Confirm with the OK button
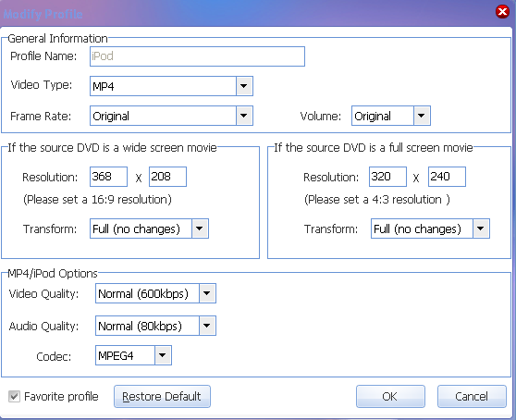The image size is (516, 420). coord(390,397)
